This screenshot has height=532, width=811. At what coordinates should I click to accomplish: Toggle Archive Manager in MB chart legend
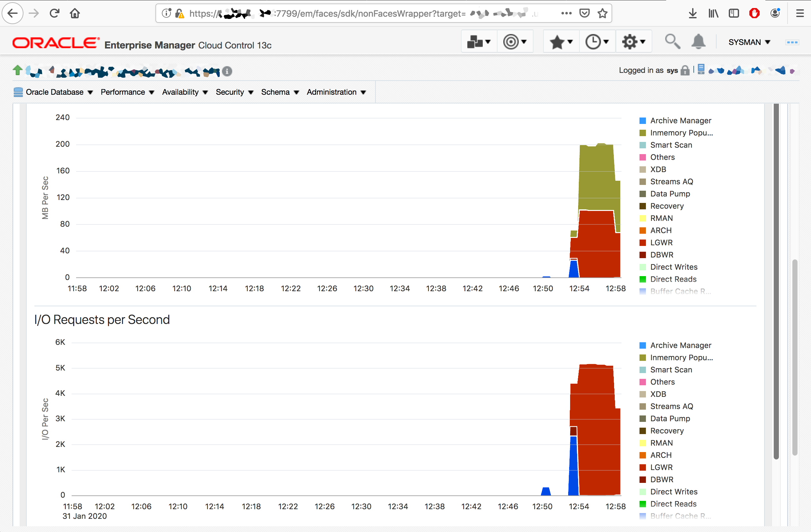click(675, 121)
